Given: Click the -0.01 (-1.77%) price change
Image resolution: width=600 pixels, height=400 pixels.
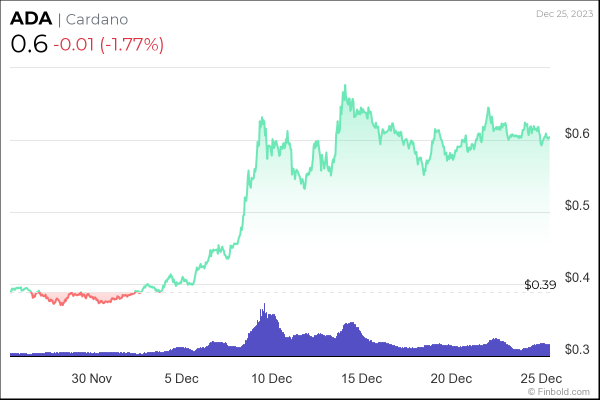Looking at the screenshot, I should (x=108, y=44).
